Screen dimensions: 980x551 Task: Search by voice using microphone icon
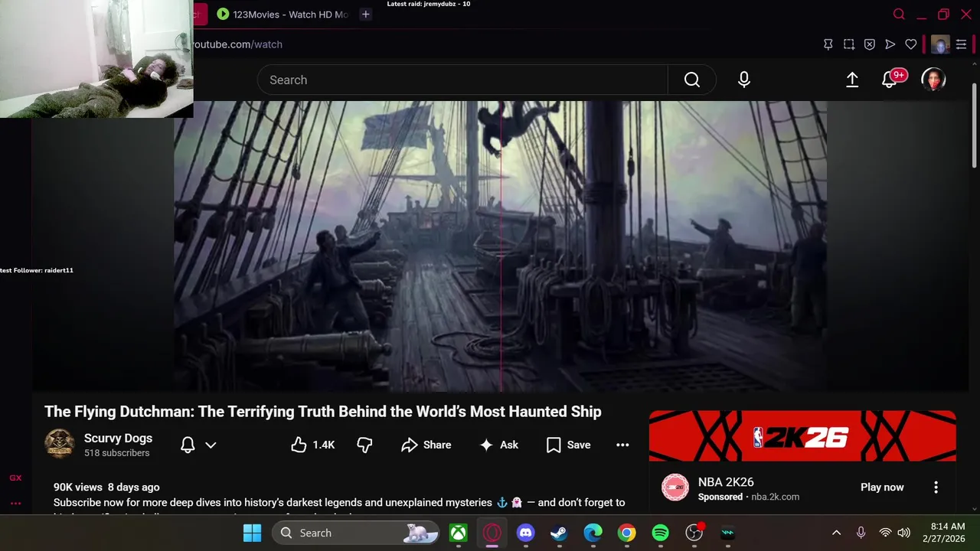744,80
